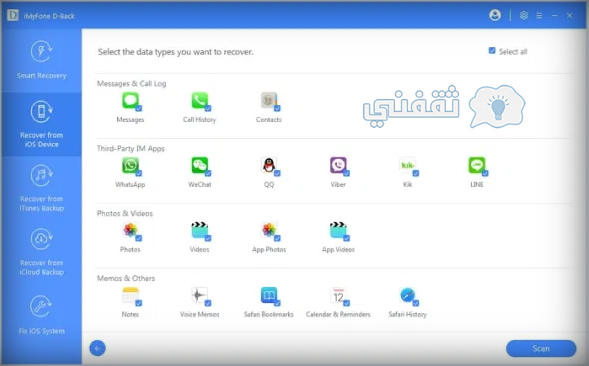This screenshot has height=366, width=589.
Task: Switch to Smart Recovery tab
Action: (x=41, y=60)
